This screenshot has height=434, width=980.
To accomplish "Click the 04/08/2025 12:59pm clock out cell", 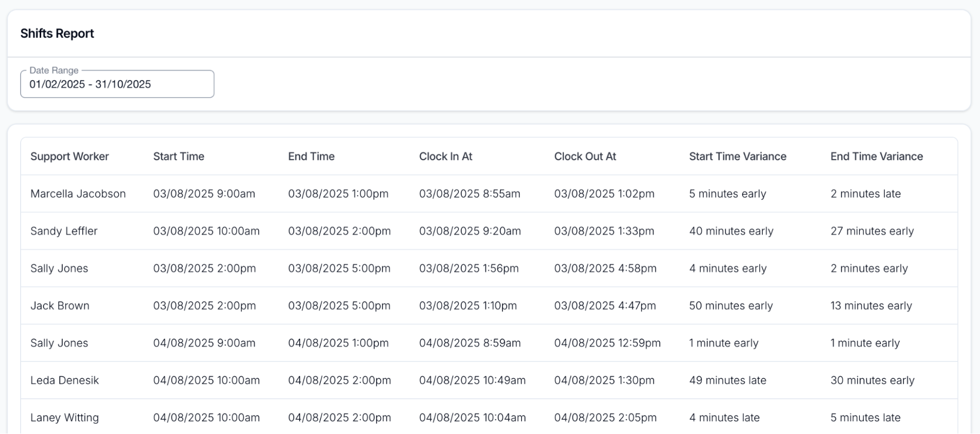I will 607,343.
